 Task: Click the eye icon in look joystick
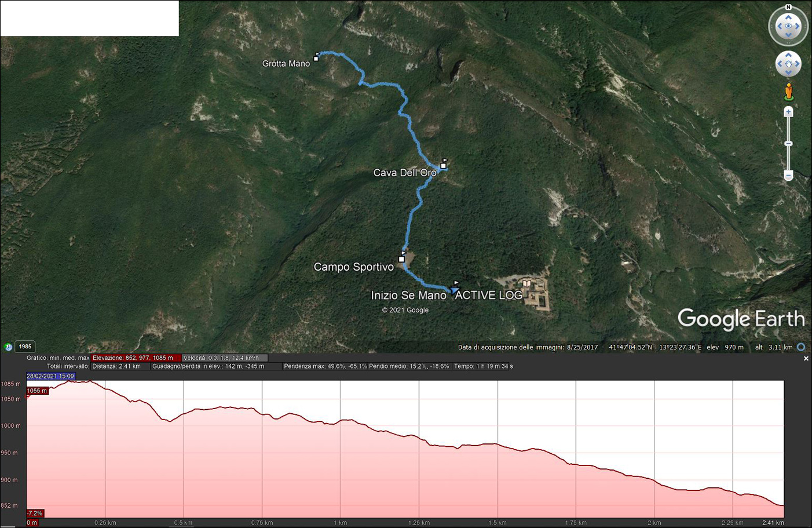pos(788,26)
